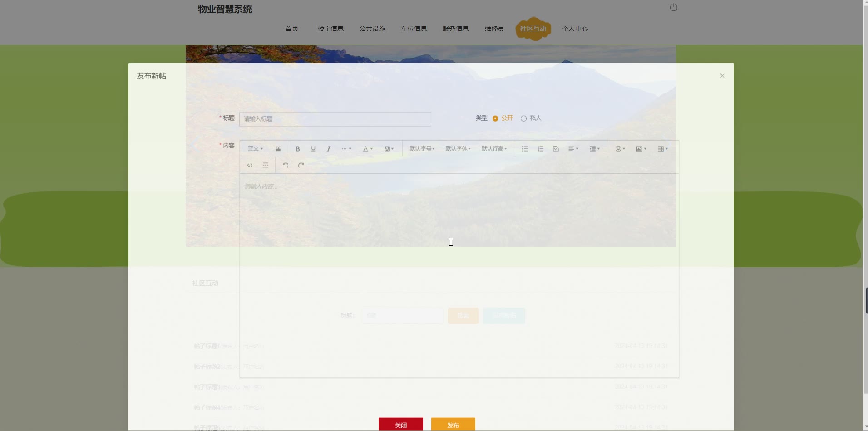This screenshot has height=431, width=868.
Task: Toggle italic formatting (I icon)
Action: [329, 149]
